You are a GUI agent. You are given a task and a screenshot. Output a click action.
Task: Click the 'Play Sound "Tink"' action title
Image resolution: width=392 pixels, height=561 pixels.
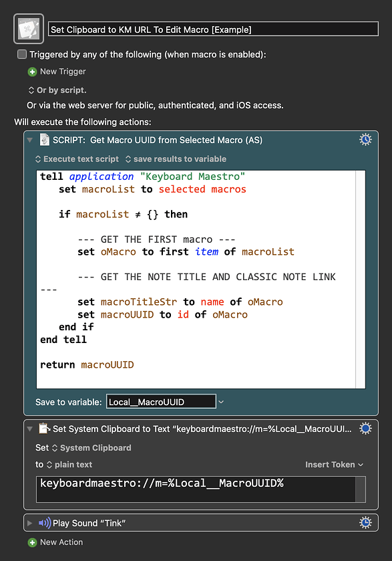(x=89, y=523)
